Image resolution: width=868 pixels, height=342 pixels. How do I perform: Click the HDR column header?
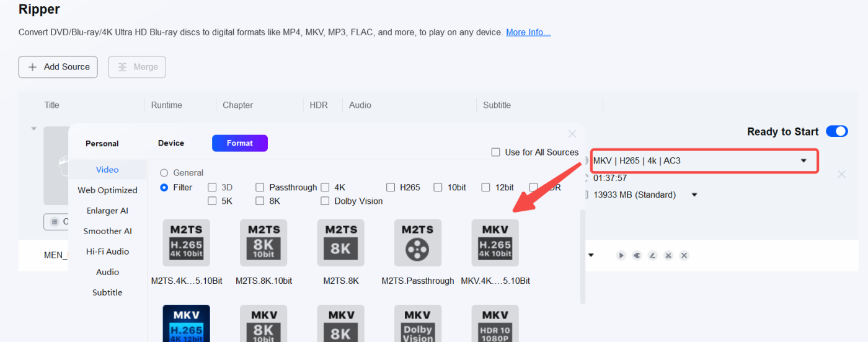click(319, 105)
